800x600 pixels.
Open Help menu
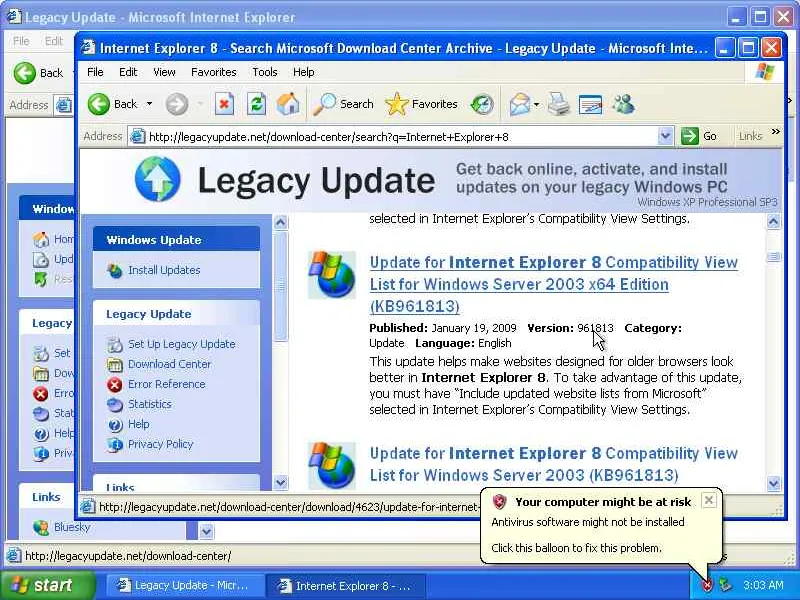click(304, 72)
